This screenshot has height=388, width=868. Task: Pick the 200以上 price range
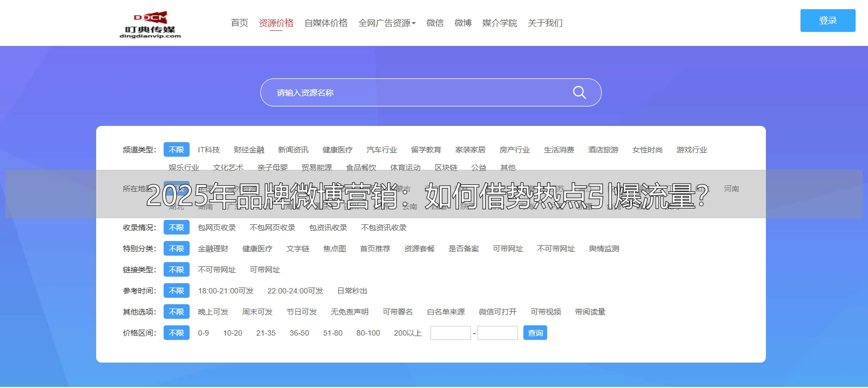pos(407,333)
